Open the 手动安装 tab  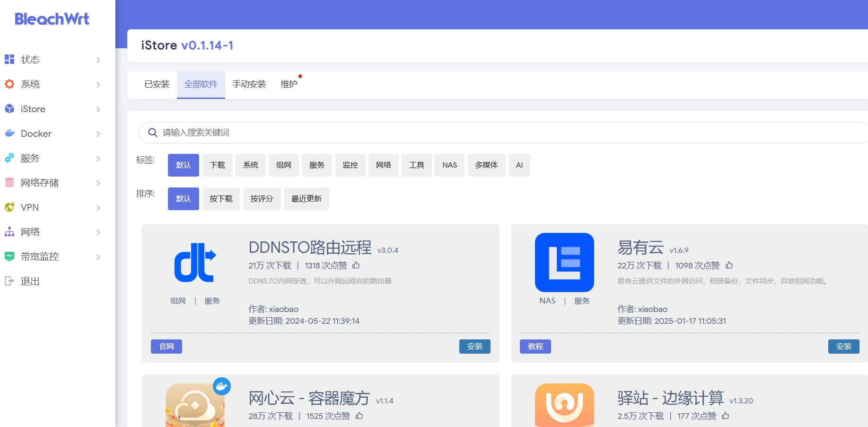[x=249, y=84]
